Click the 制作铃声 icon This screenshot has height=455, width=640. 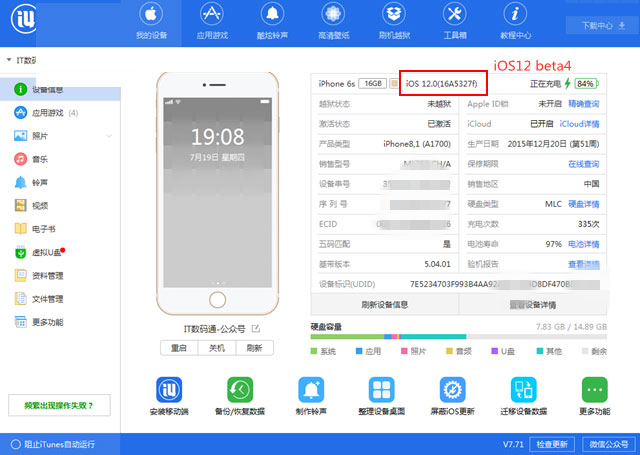[x=311, y=390]
